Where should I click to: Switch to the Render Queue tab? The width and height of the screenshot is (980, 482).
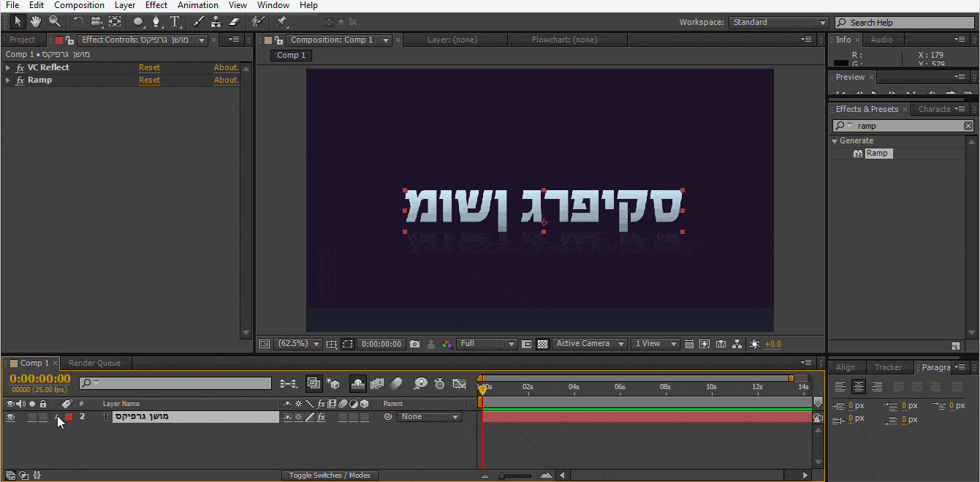tap(95, 362)
